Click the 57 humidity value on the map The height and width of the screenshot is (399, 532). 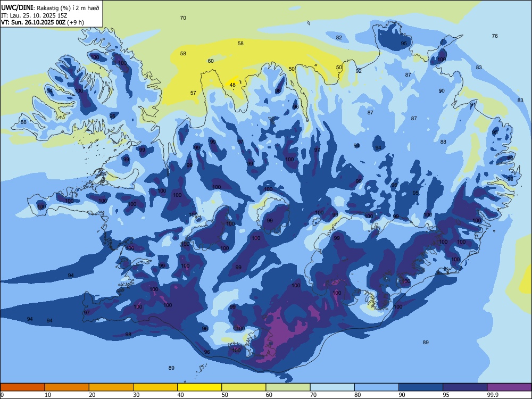click(x=193, y=93)
